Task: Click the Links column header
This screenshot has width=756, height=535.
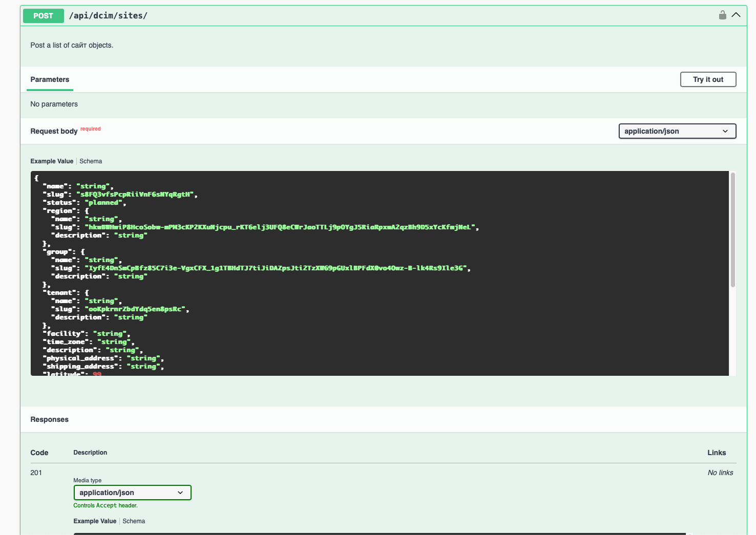Action: 717,453
